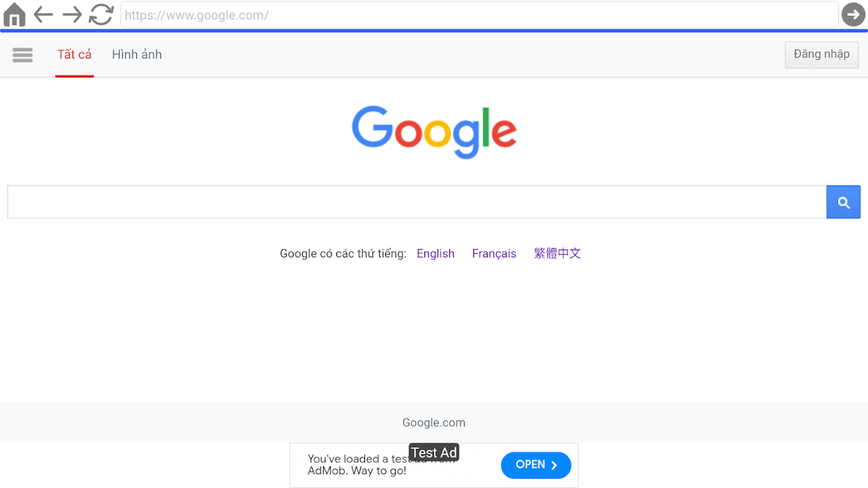Viewport: 868px width, 488px height.
Task: Click the chevron on the OPEN ad button
Action: pos(554,465)
